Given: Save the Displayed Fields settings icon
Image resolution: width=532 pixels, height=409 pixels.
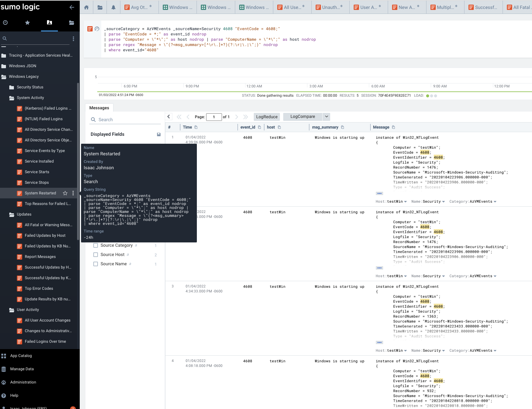Looking at the screenshot, I should pyautogui.click(x=159, y=134).
